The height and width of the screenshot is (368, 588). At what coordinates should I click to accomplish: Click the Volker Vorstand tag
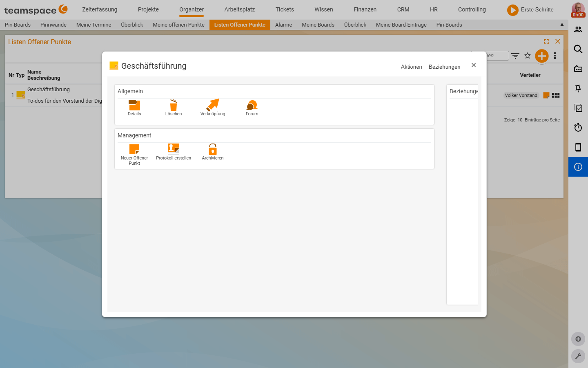521,95
